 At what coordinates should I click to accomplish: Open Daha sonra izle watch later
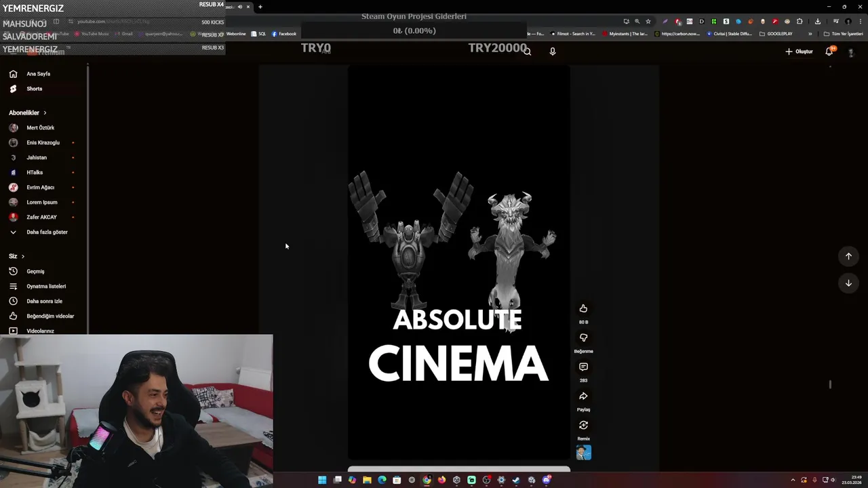[x=44, y=301]
